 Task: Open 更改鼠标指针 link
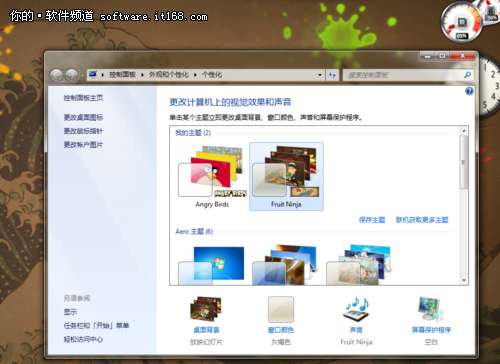point(83,131)
